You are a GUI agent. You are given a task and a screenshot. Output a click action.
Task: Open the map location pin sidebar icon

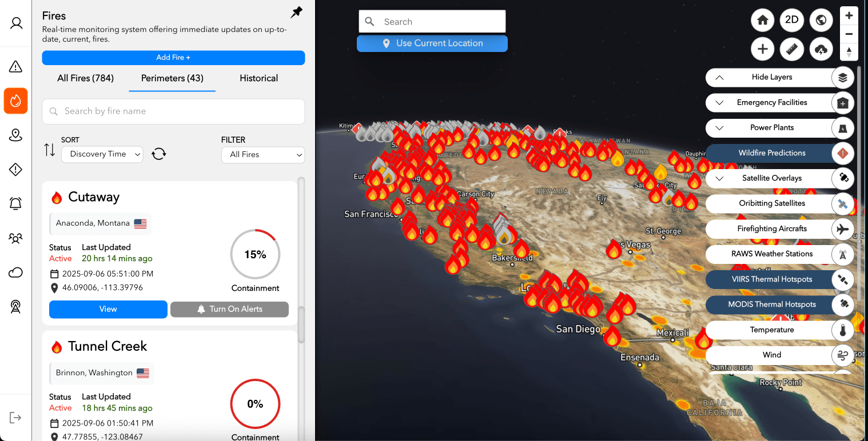[x=16, y=135]
